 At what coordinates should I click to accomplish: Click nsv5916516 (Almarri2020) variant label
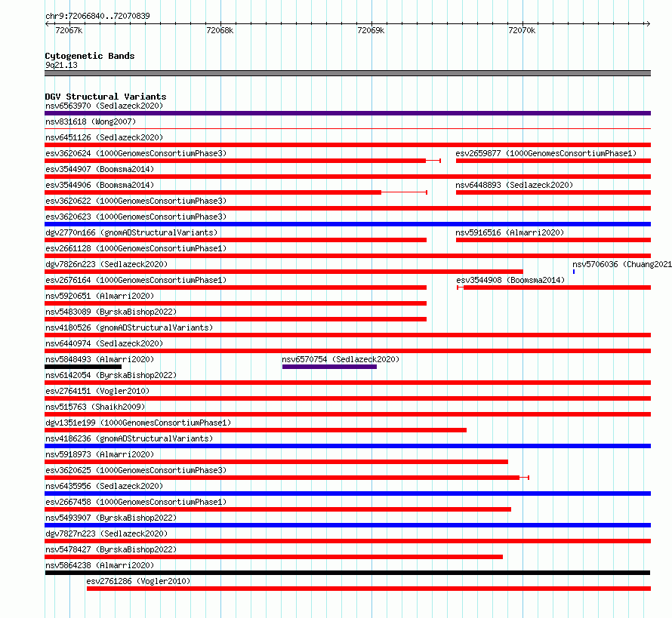click(x=510, y=232)
